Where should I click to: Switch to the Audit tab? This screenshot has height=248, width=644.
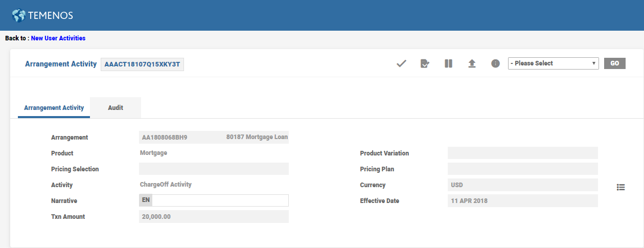[116, 108]
